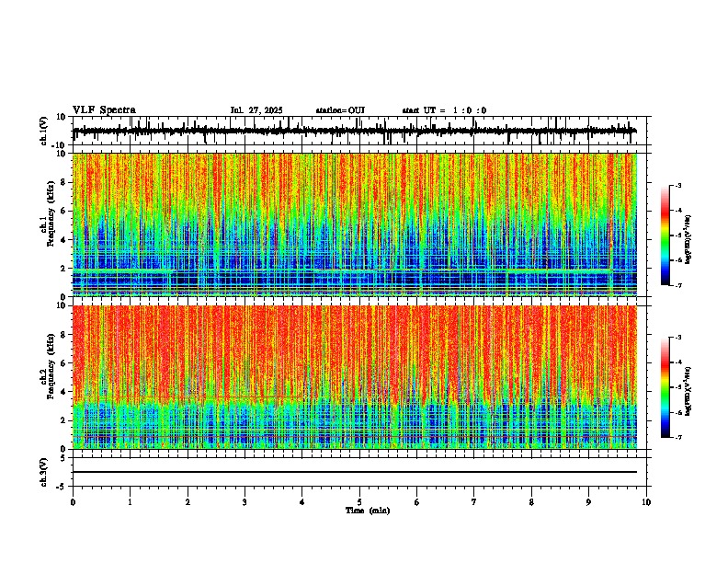Image resolution: width=728 pixels, height=563 pixels.
Task: Click the 'ch.1(V)' axis label
Action: (44, 131)
